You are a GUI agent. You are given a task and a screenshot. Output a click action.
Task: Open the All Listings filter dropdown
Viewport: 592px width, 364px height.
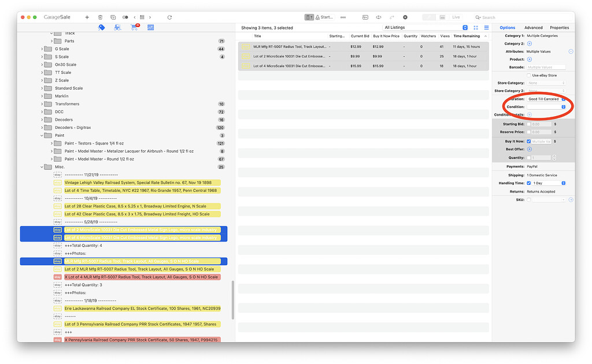point(425,28)
